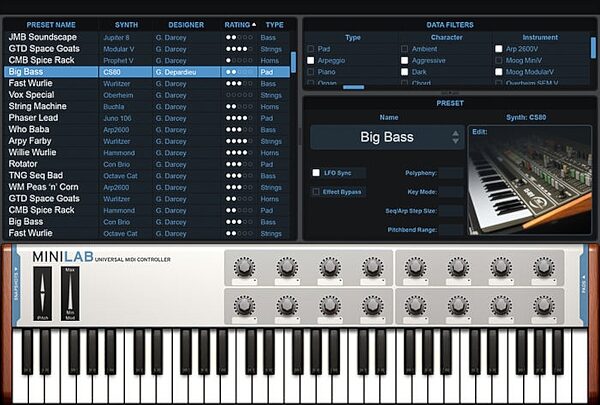The height and width of the screenshot is (405, 600).
Task: Click the third knob in the lower-left knob bank
Action: tap(330, 305)
